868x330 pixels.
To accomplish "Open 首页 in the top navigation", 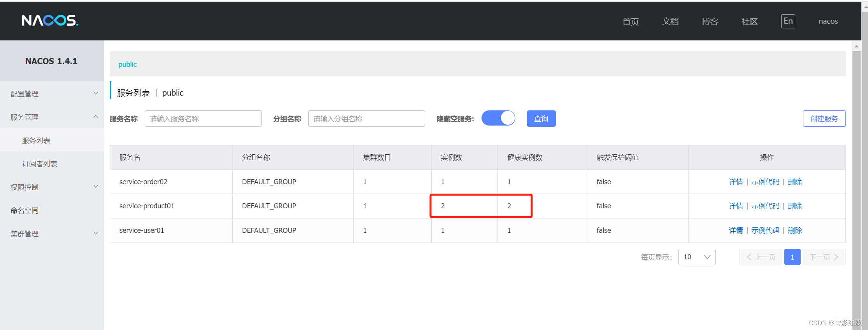I will (631, 21).
